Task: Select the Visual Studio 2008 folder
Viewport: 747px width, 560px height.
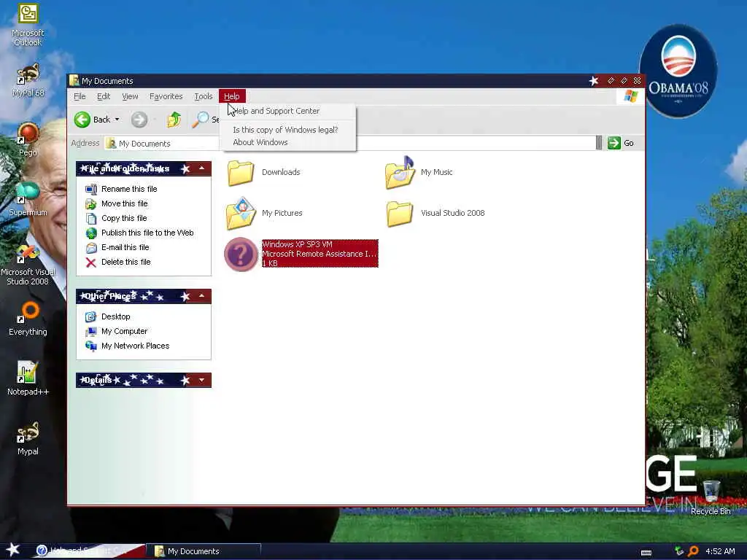Action: pos(436,214)
